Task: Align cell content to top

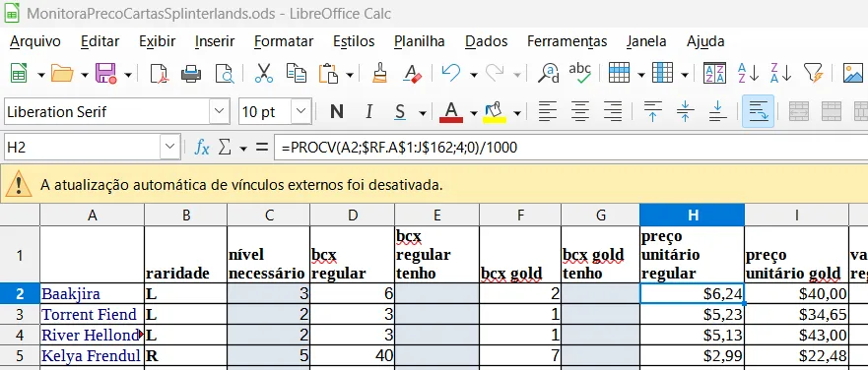Action: point(652,112)
